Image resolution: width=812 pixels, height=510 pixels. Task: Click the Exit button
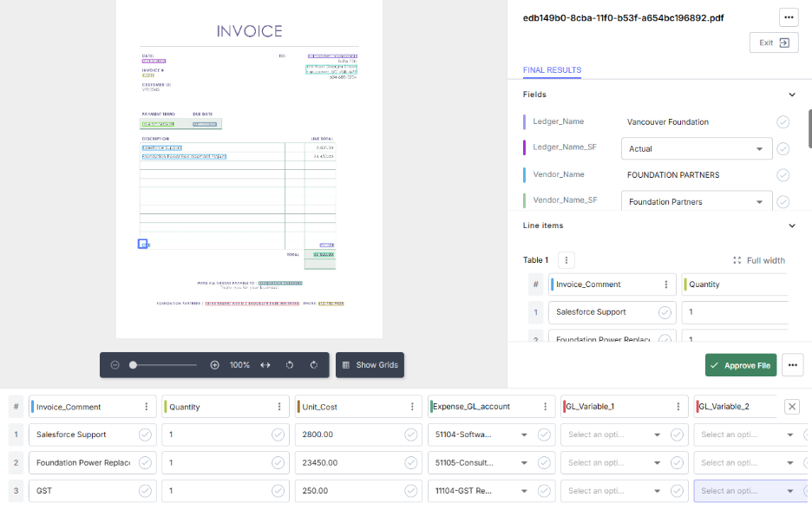click(x=774, y=42)
